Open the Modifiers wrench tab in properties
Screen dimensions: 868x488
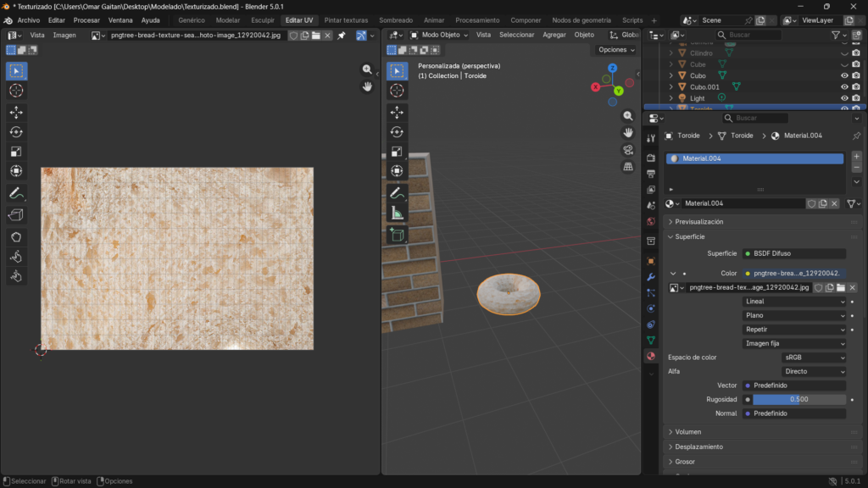(x=651, y=277)
